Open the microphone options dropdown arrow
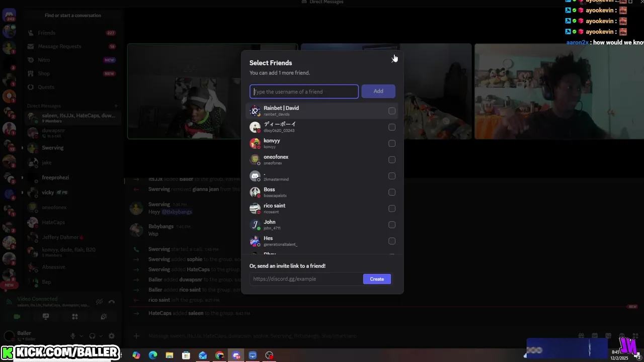 click(x=81, y=336)
